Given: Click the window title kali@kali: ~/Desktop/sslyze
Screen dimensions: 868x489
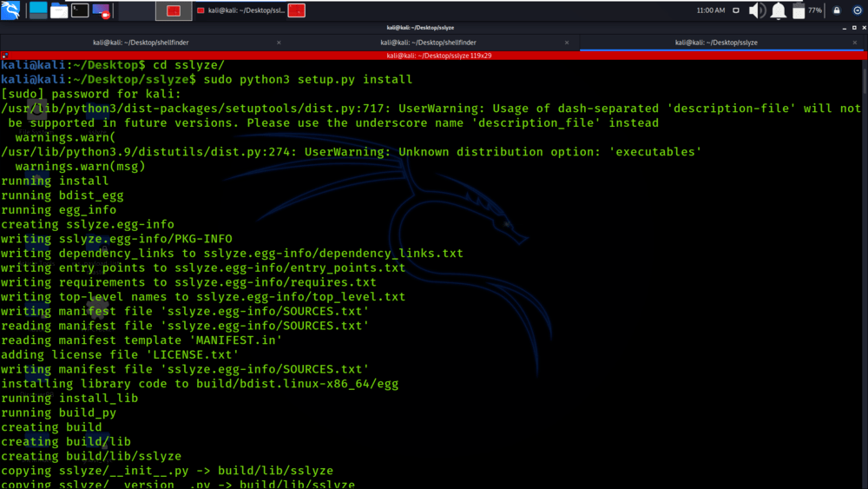Looking at the screenshot, I should tap(420, 28).
